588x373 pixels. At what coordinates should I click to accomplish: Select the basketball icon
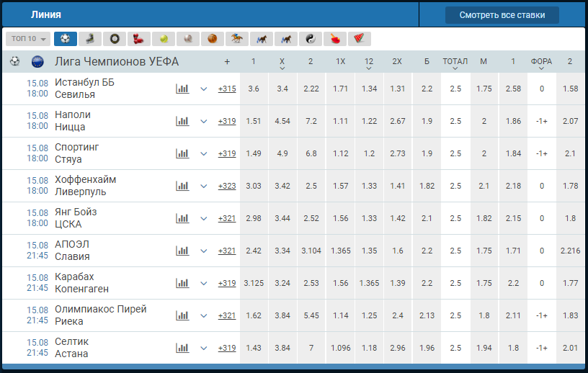pyautogui.click(x=213, y=39)
